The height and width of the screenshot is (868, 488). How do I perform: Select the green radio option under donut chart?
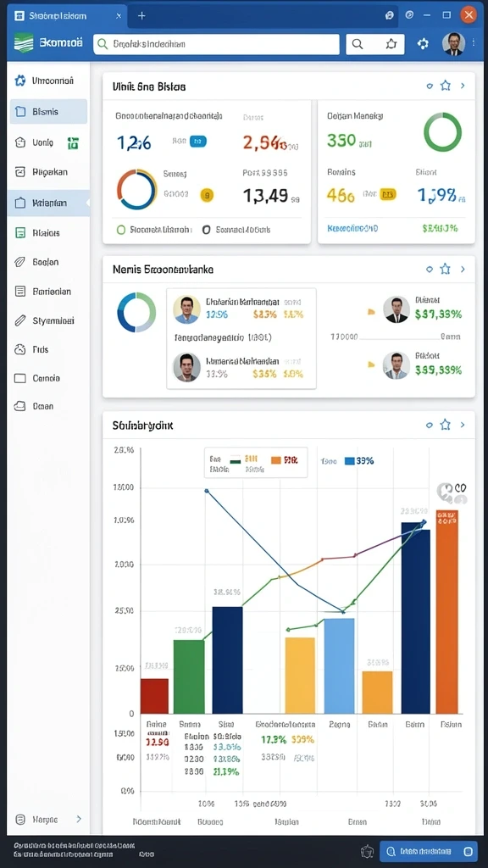tap(121, 229)
